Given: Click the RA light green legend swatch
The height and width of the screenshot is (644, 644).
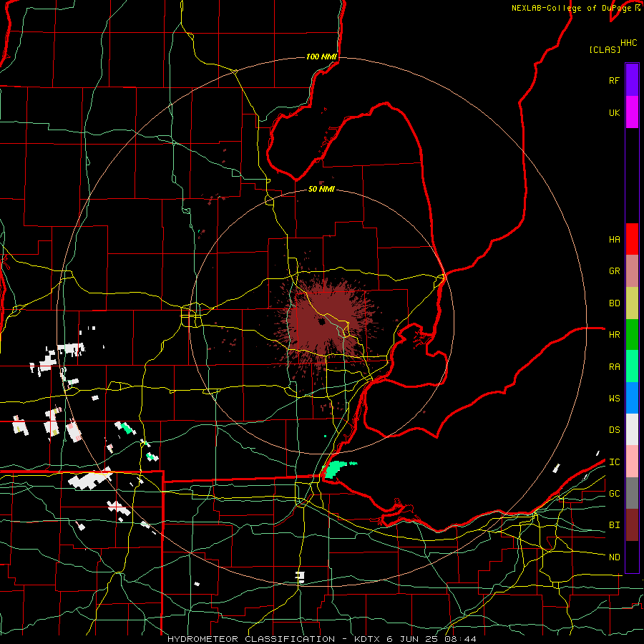Looking at the screenshot, I should [x=632, y=366].
